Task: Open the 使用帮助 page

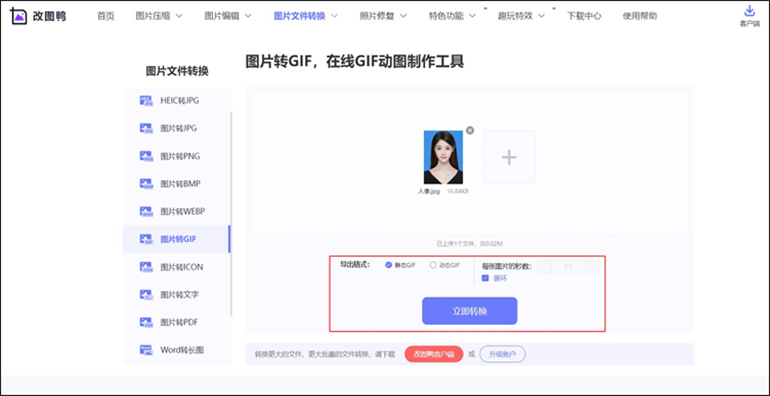Action: (x=639, y=16)
